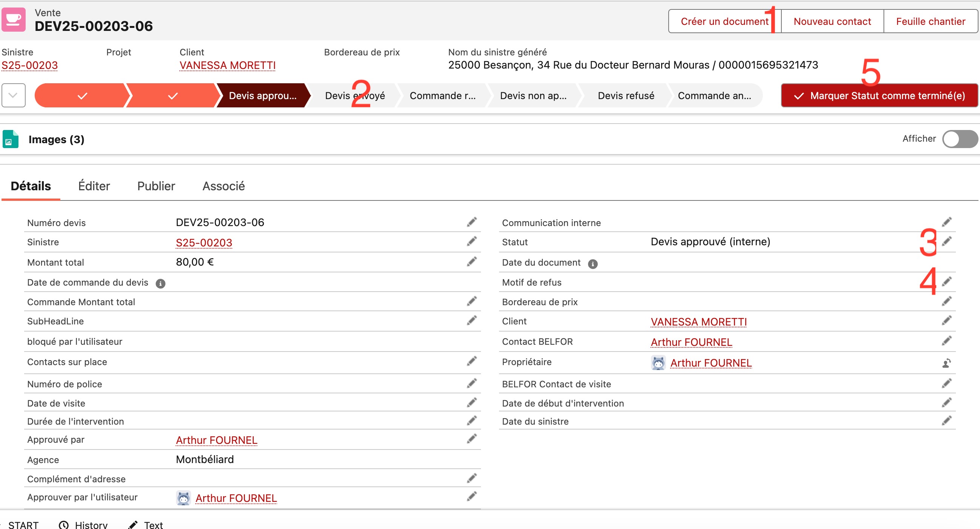Image resolution: width=980 pixels, height=529 pixels.
Task: Click pencil for Approuver par l'utilisateur
Action: click(x=472, y=497)
